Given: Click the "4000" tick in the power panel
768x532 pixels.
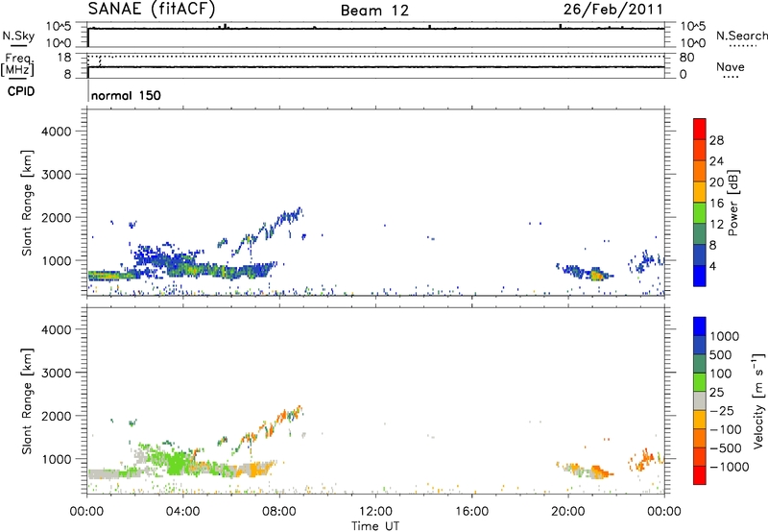Looking at the screenshot, I should click(x=56, y=132).
